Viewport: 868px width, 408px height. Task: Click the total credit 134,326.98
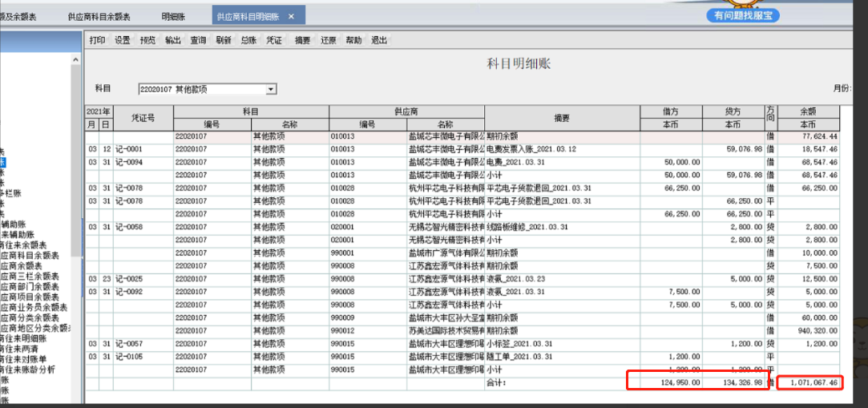pyautogui.click(x=744, y=382)
